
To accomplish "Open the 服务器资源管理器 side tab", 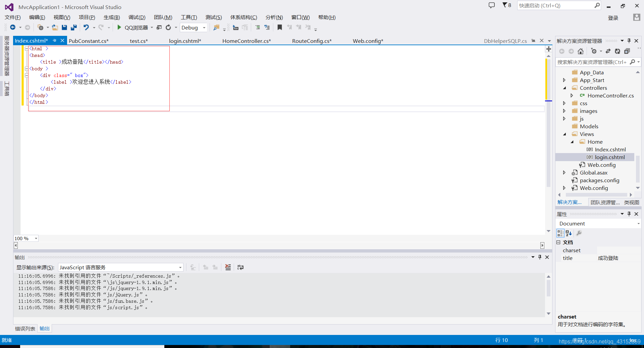I will (6, 56).
